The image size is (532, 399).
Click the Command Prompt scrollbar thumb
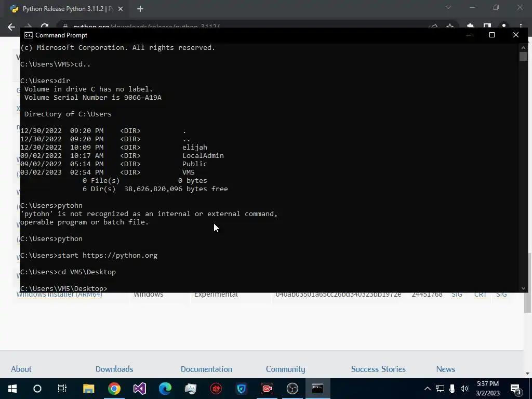coord(523,56)
